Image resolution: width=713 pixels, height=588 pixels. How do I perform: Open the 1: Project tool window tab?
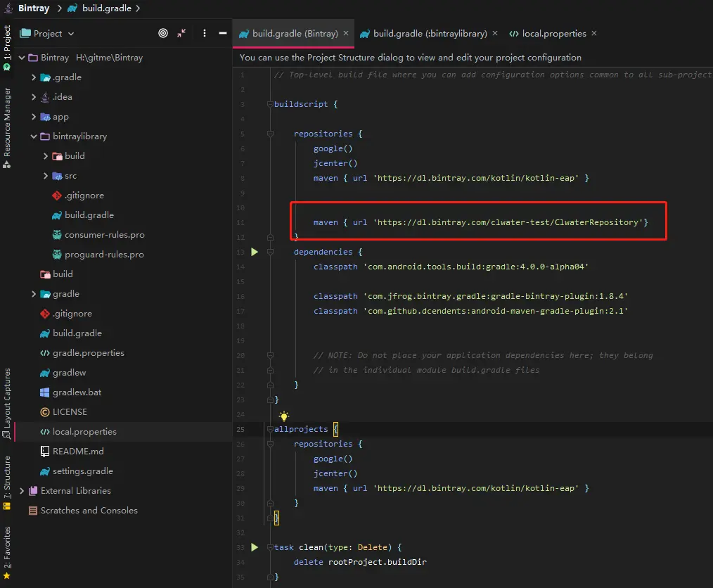coord(7,48)
